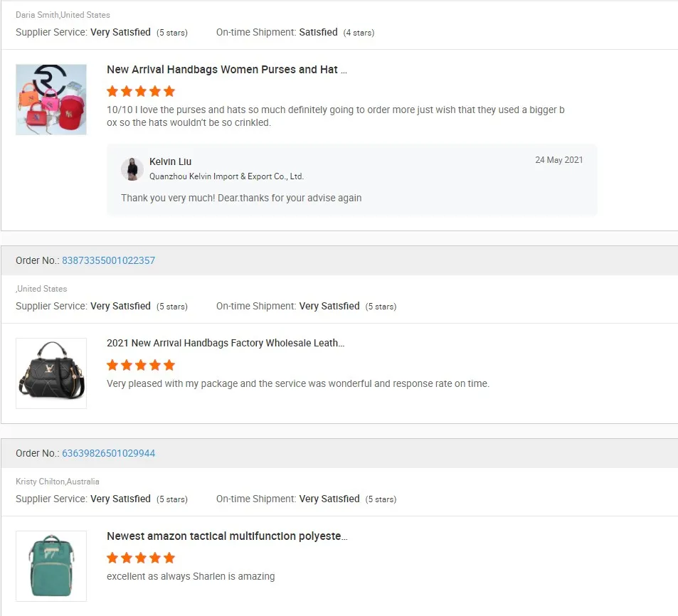The width and height of the screenshot is (678, 616).
Task: Click star rating of purses and hats review
Action: 141,91
